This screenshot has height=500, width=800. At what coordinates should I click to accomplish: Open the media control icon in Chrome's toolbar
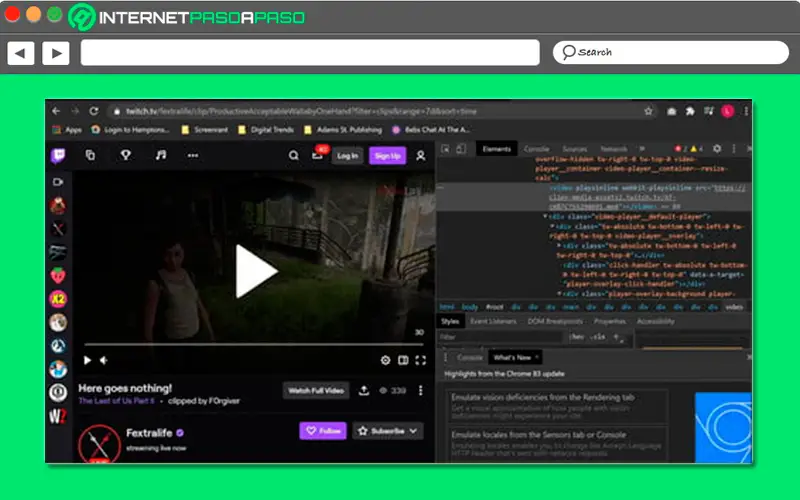709,111
